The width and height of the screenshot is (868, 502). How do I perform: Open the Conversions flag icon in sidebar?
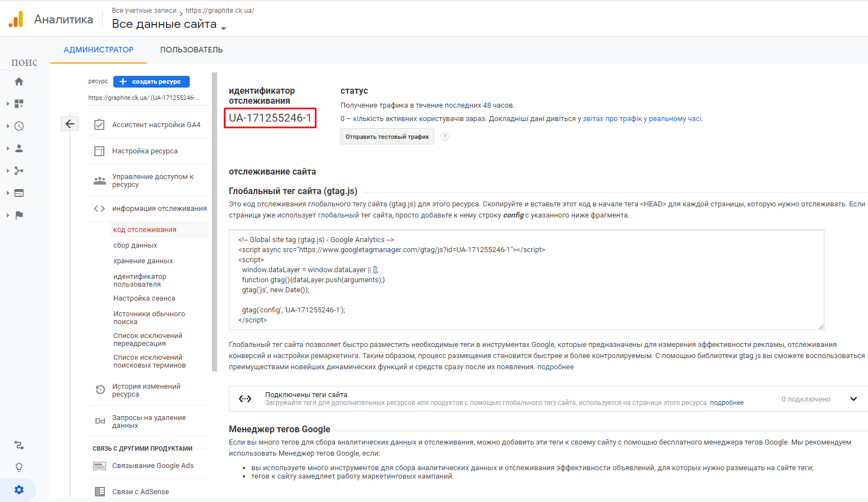[x=19, y=215]
